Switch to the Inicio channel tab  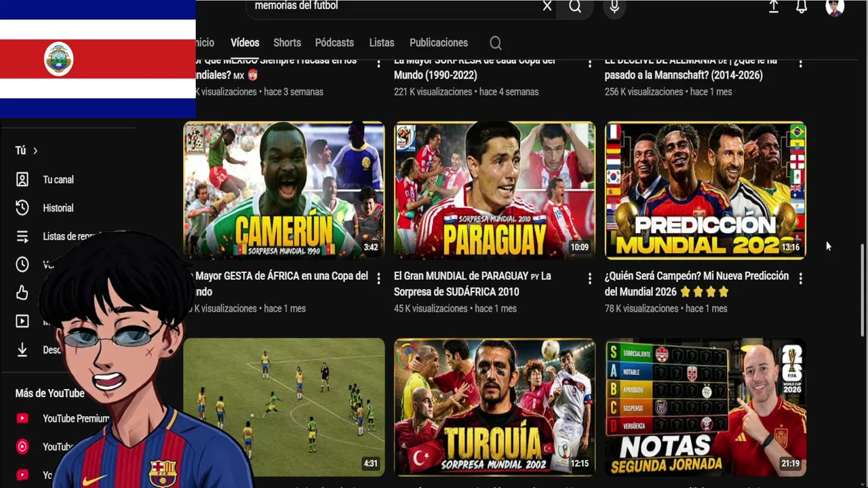(x=204, y=43)
